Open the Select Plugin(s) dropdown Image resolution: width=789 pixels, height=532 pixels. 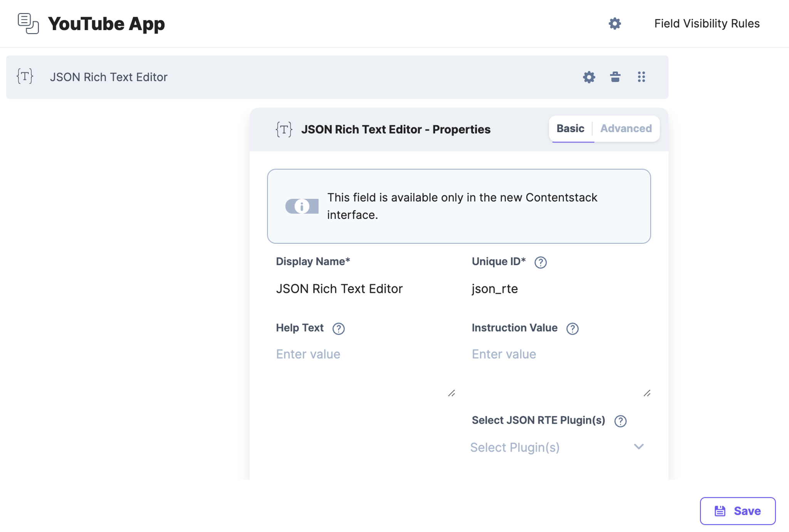pyautogui.click(x=558, y=447)
